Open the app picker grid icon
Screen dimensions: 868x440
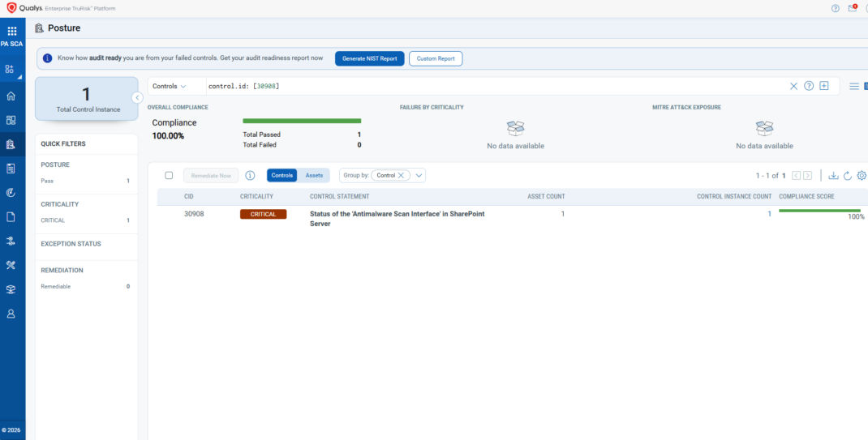click(11, 31)
